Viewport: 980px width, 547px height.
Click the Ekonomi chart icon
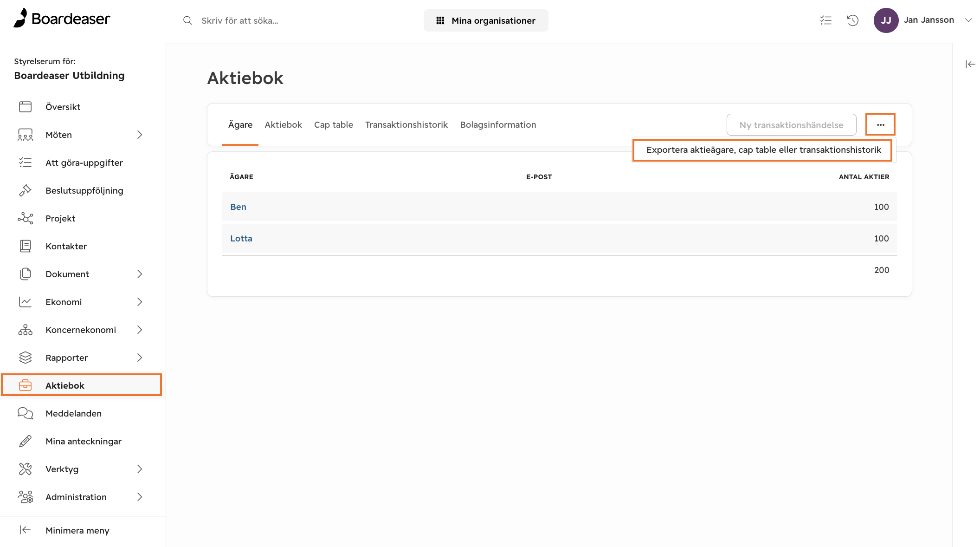25,302
